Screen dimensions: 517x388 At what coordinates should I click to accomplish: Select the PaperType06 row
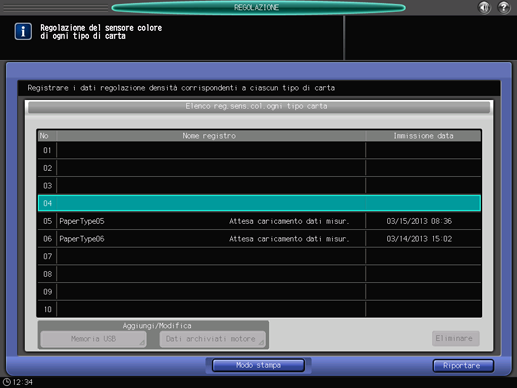pyautogui.click(x=259, y=239)
